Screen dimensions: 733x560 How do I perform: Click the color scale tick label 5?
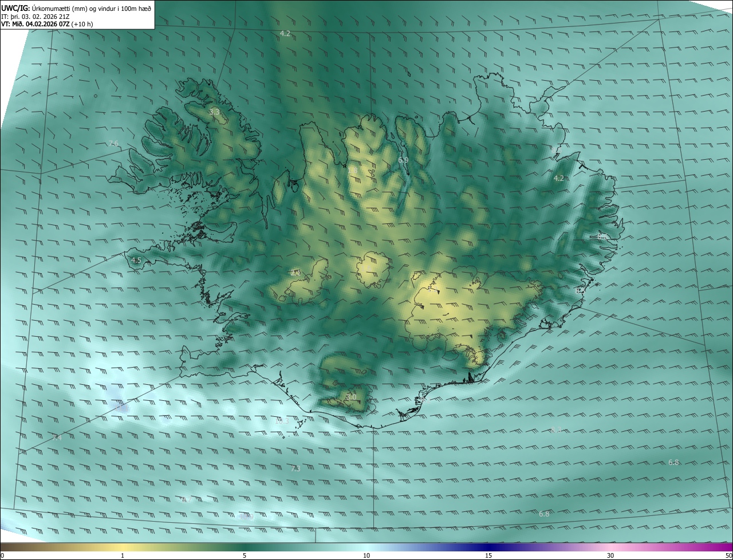pyautogui.click(x=245, y=555)
